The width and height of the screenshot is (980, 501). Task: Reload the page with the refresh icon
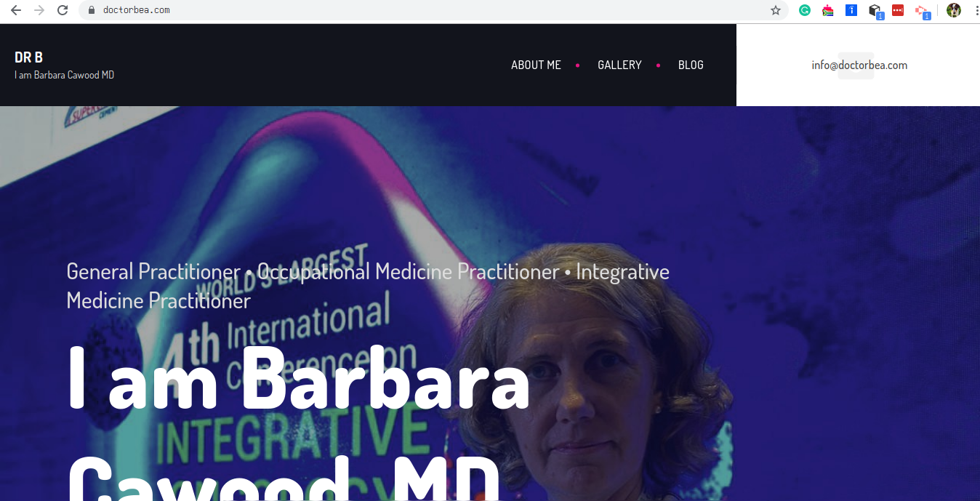tap(63, 10)
